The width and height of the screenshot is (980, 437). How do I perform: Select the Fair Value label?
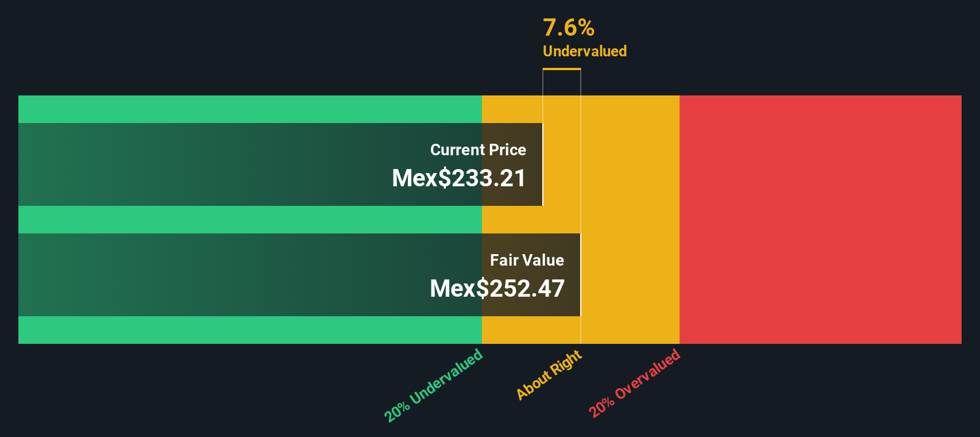pyautogui.click(x=527, y=260)
